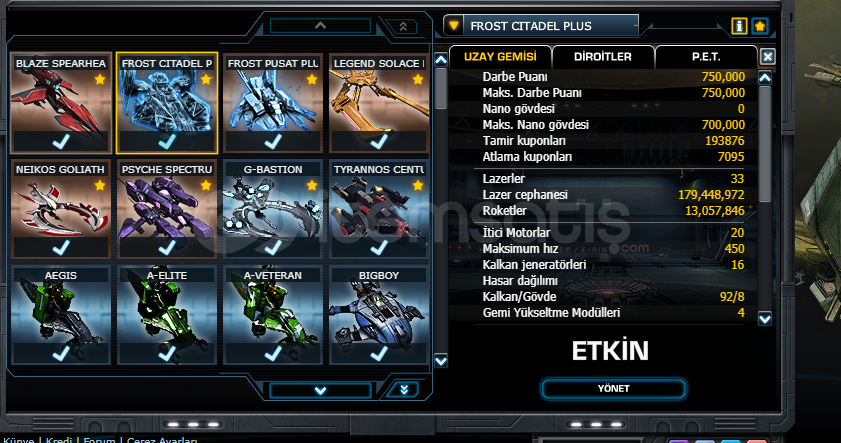Click the double-up arrow above the ship list

[403, 26]
